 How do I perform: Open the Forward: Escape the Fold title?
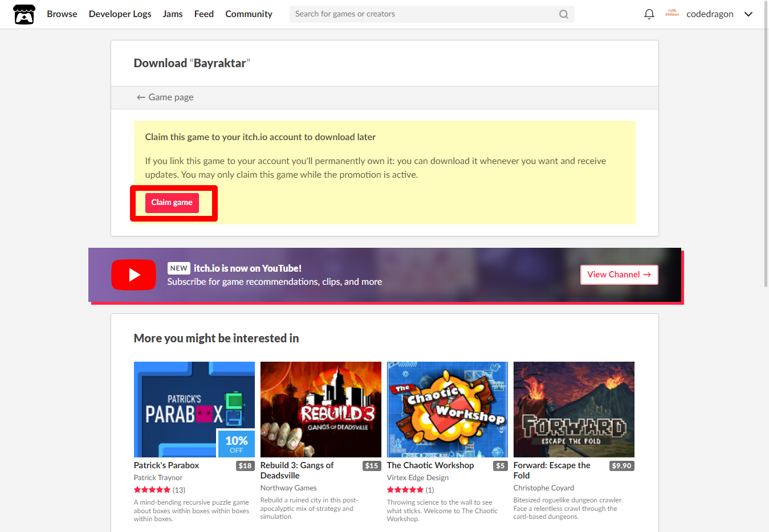552,470
